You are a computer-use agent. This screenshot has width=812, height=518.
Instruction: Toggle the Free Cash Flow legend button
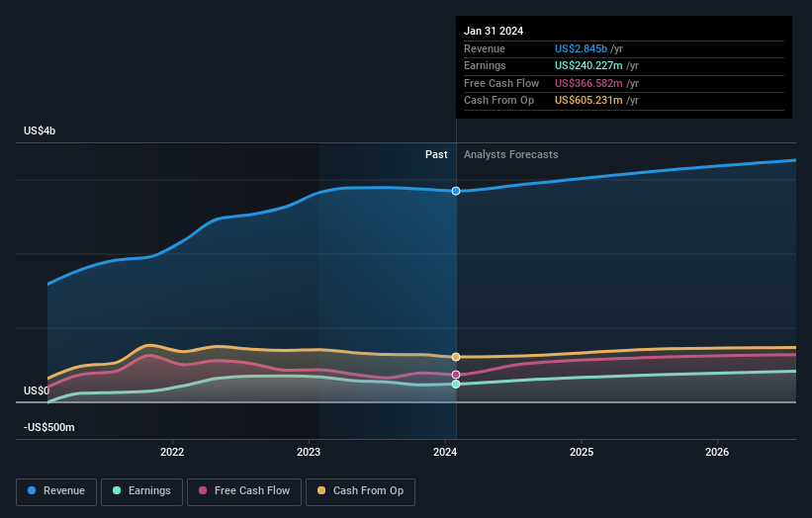click(x=244, y=491)
